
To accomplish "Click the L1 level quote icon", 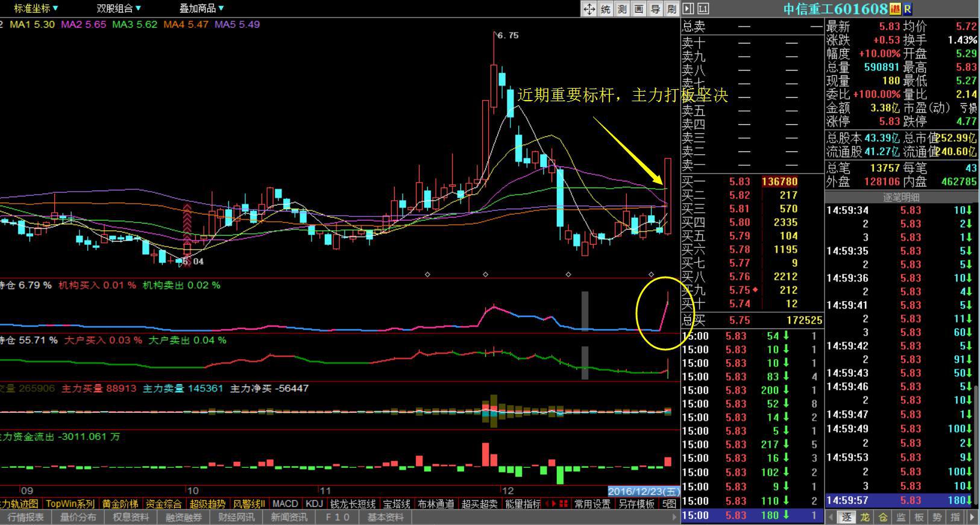I will coord(703,8).
